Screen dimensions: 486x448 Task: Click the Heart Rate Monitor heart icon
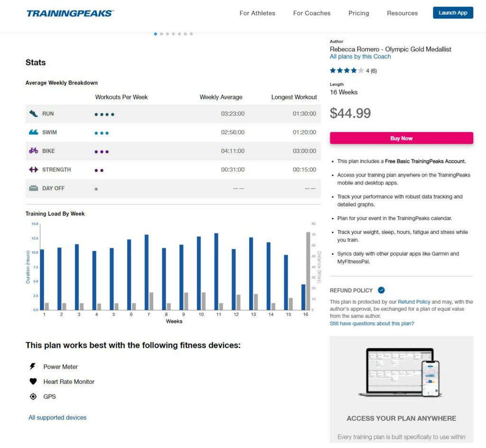tap(33, 382)
